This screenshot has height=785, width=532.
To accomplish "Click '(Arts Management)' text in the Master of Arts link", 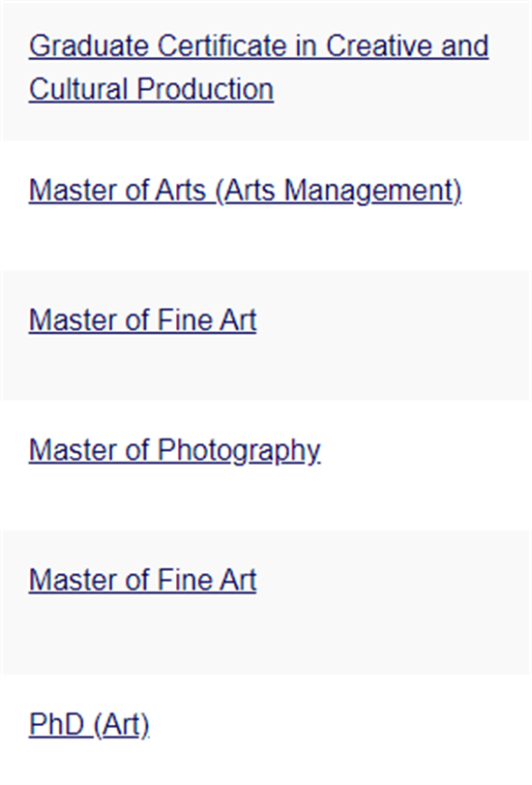I will click(x=339, y=191).
